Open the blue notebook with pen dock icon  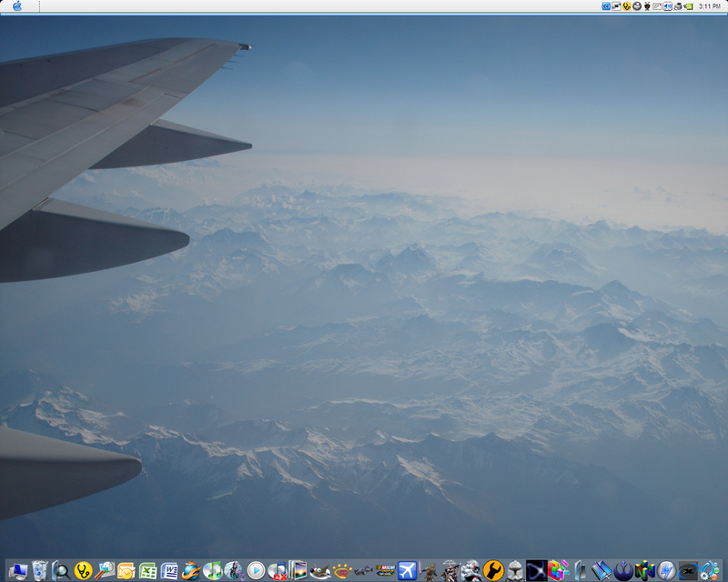coord(602,571)
